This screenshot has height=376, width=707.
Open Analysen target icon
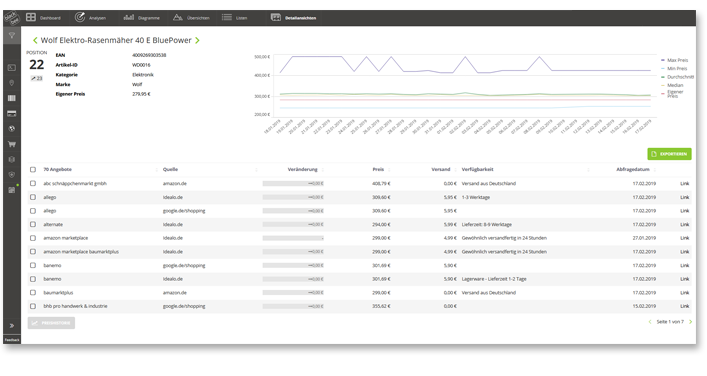pos(79,17)
